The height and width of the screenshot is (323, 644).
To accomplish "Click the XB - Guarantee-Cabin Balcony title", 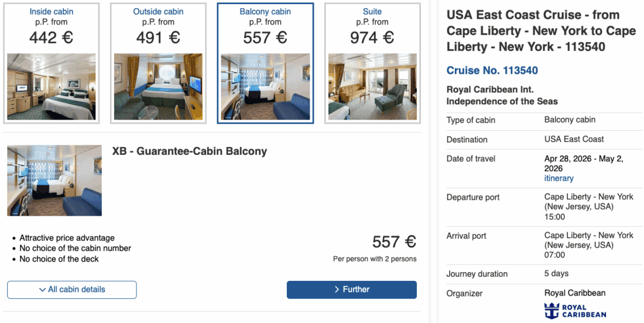I will click(x=189, y=151).
